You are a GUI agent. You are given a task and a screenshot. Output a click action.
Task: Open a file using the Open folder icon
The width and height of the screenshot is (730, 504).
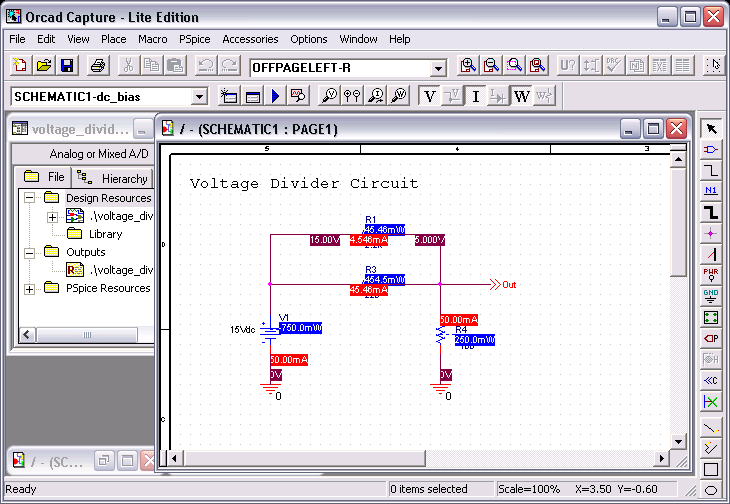[44, 66]
